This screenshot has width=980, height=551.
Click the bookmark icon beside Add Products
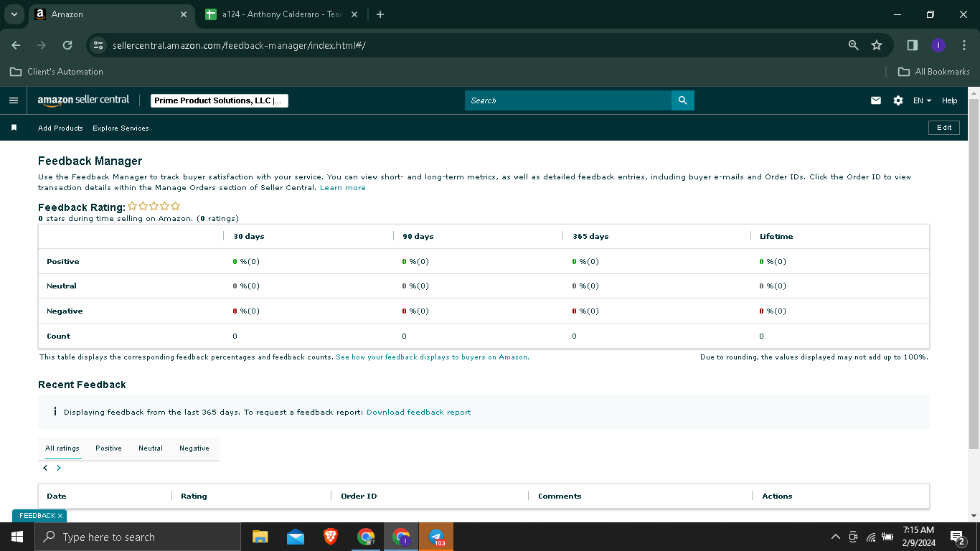tap(14, 128)
